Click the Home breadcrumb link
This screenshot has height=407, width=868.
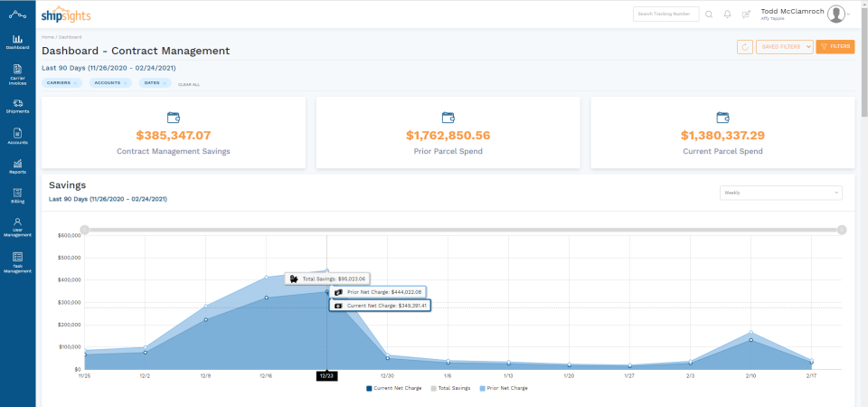[x=48, y=37]
